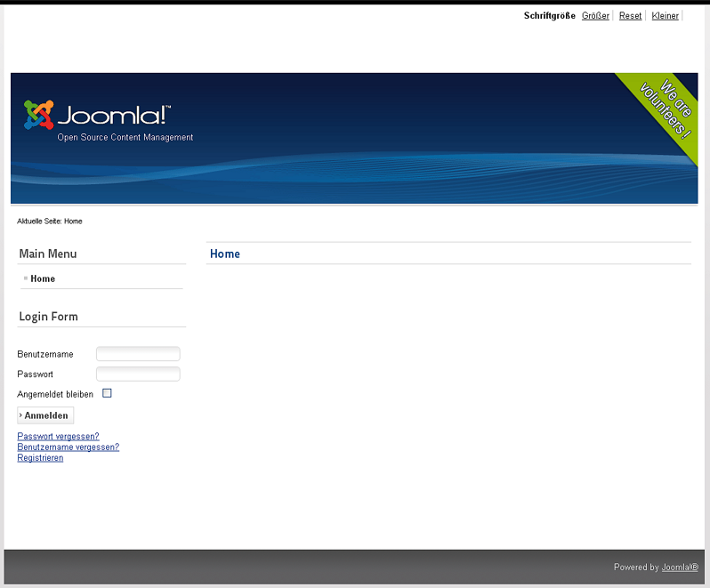
Task: Click the 'Main Menu' heading
Action: click(48, 254)
